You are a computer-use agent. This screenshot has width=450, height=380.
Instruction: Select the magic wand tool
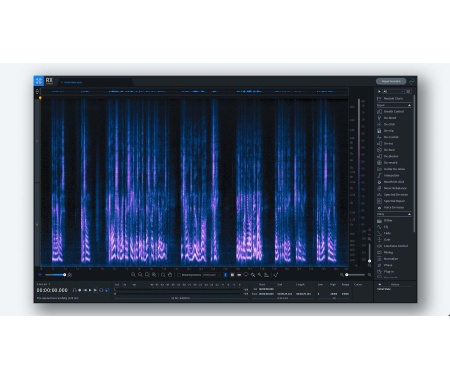(259, 275)
